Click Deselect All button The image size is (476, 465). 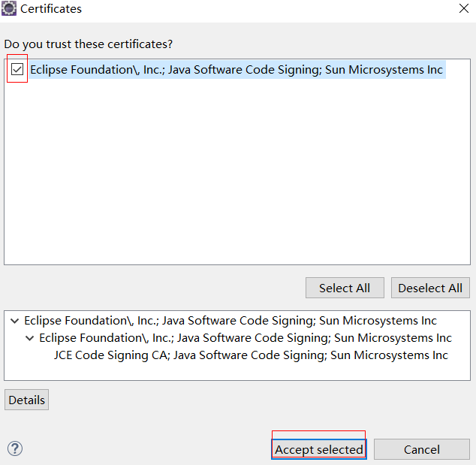coord(430,288)
